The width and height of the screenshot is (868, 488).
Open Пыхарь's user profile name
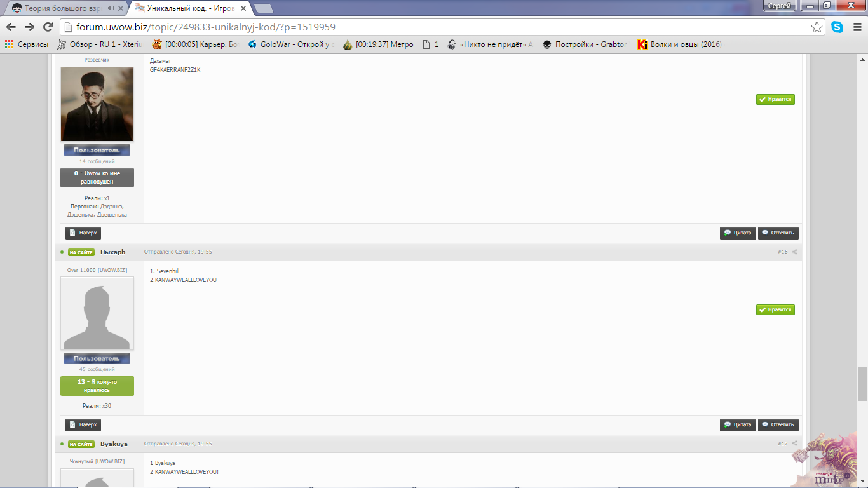pos(113,252)
